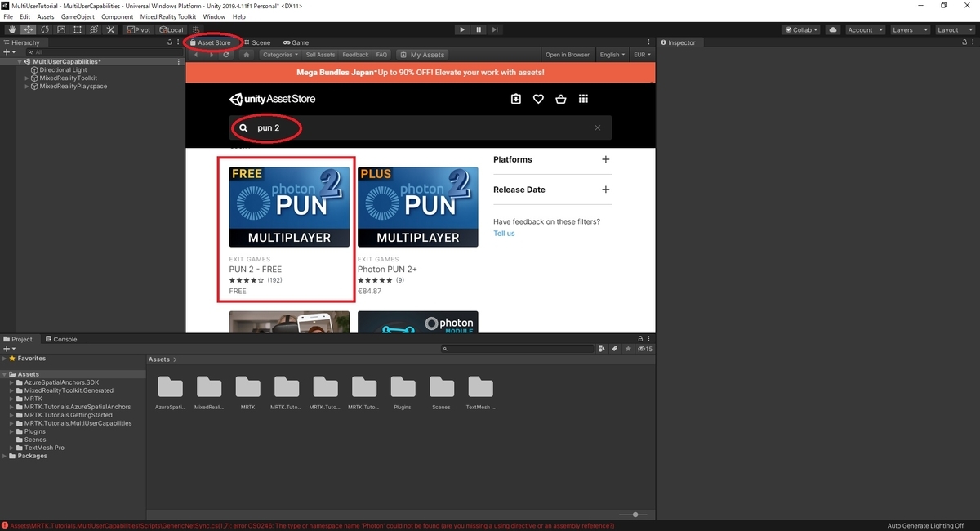Go back in Asset Store browser

196,55
